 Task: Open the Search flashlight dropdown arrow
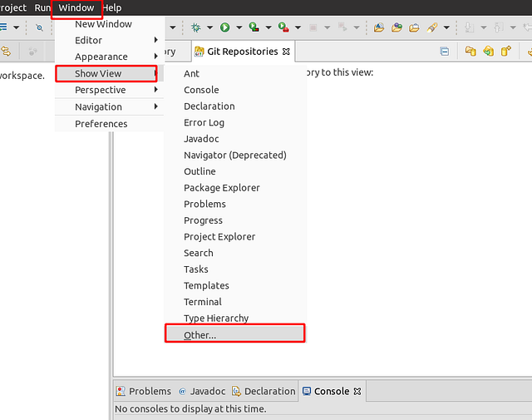click(446, 27)
